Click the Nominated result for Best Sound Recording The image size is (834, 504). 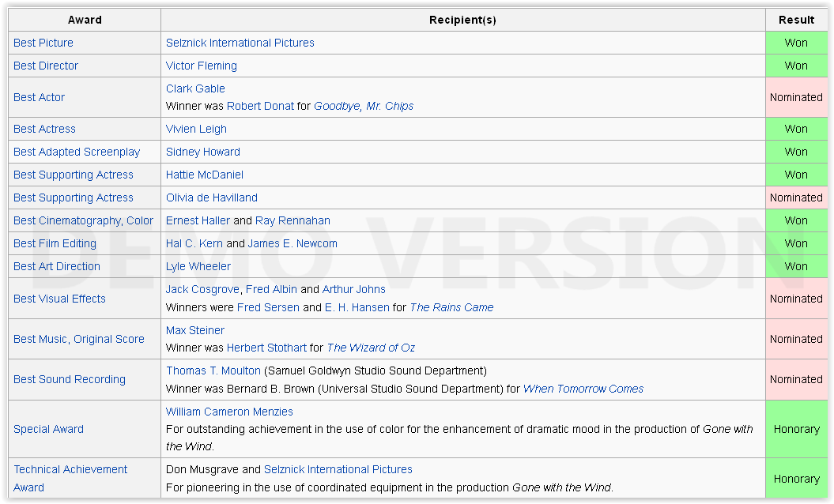pyautogui.click(x=796, y=379)
